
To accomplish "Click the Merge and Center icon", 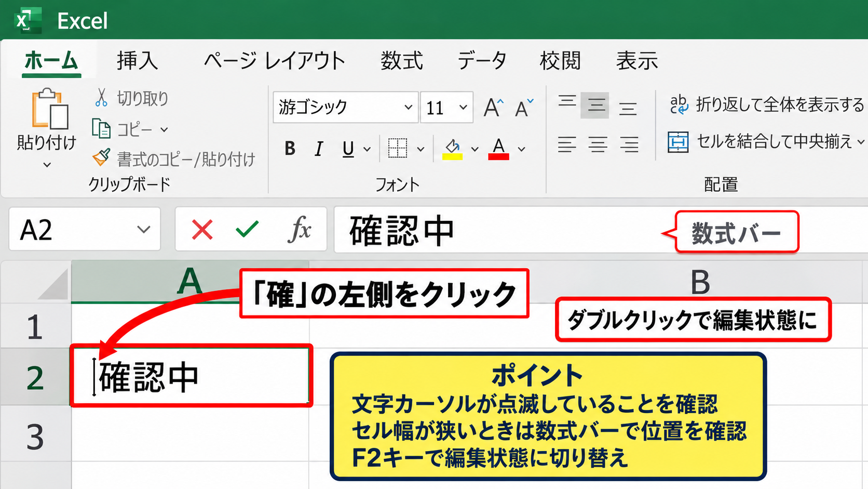I will click(678, 142).
